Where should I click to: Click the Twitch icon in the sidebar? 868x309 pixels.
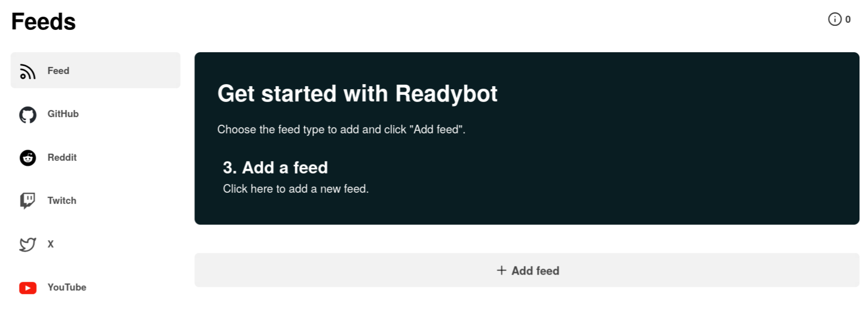[x=28, y=200]
